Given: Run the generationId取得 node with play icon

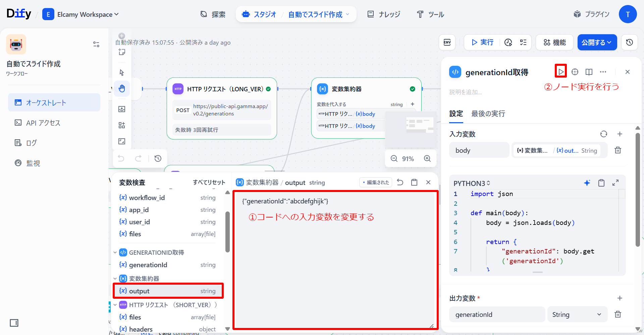Looking at the screenshot, I should tap(560, 71).
